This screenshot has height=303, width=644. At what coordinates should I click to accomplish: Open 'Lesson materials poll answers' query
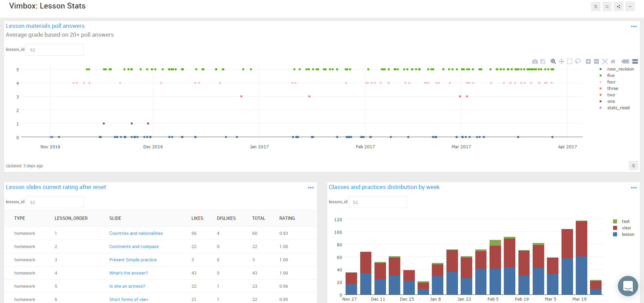point(45,26)
